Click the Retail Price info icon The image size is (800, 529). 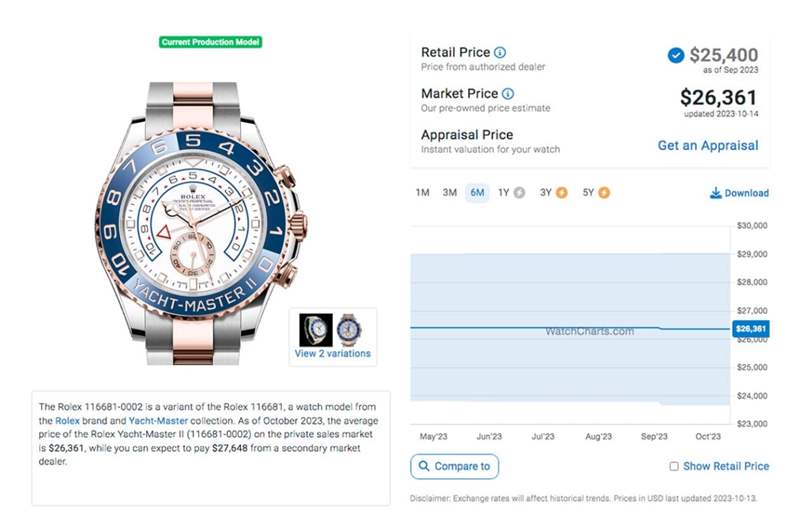click(x=500, y=52)
